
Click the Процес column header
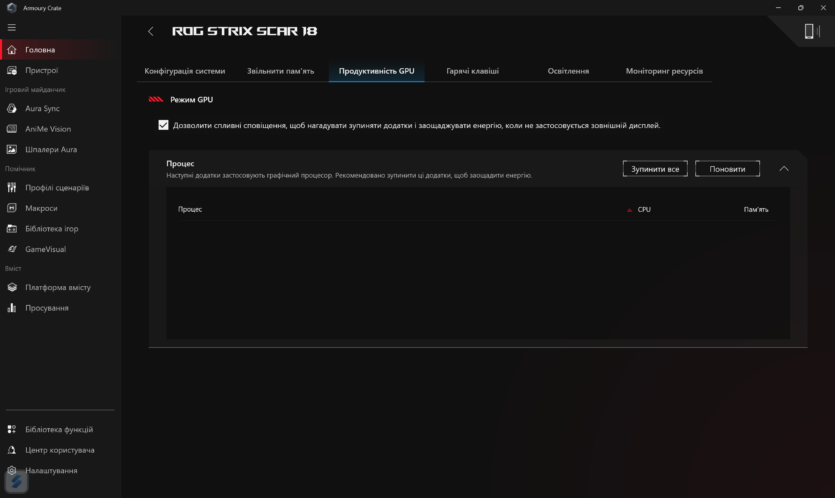tap(190, 209)
